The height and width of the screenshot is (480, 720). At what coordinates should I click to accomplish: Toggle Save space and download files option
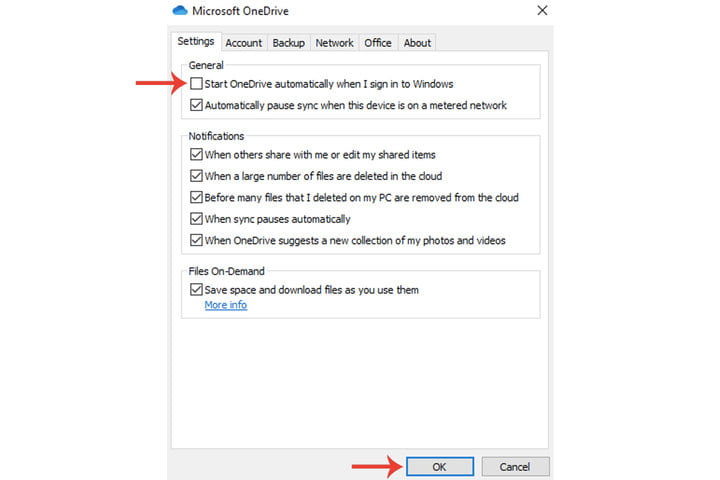196,290
